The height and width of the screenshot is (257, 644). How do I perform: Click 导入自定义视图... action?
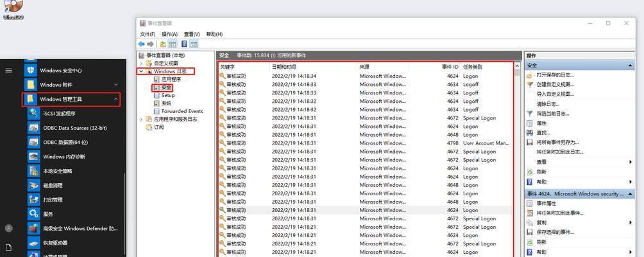click(x=555, y=94)
